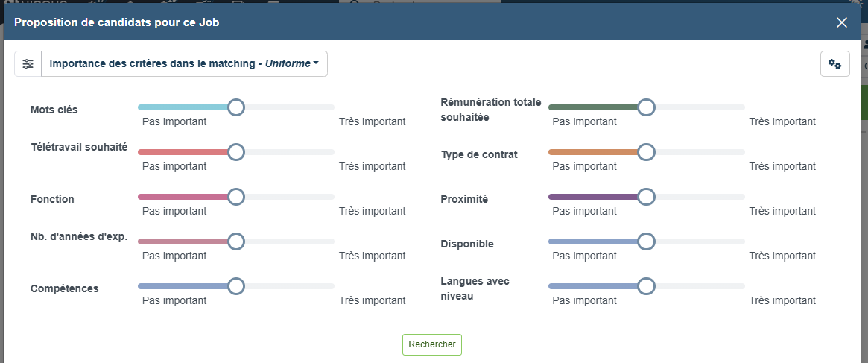Click the Télétravail souhaité slider handle

pyautogui.click(x=236, y=152)
